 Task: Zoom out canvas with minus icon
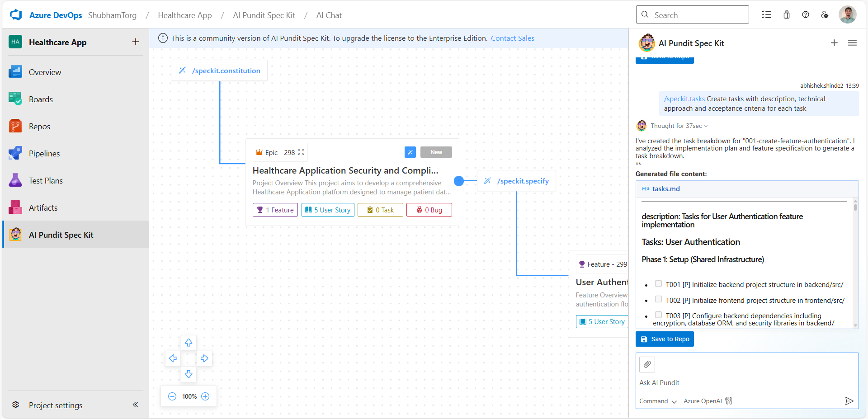coord(172,396)
